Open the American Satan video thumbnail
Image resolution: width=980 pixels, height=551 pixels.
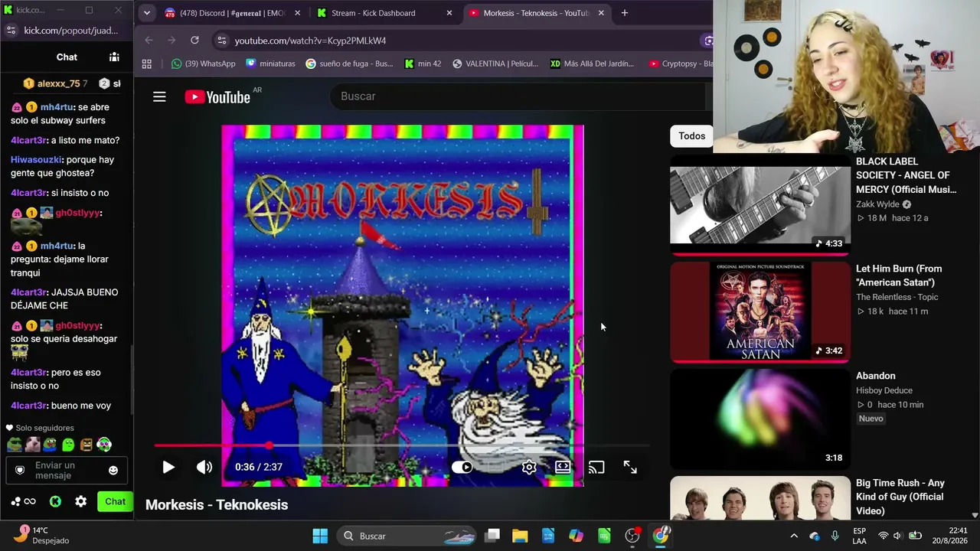click(x=760, y=311)
